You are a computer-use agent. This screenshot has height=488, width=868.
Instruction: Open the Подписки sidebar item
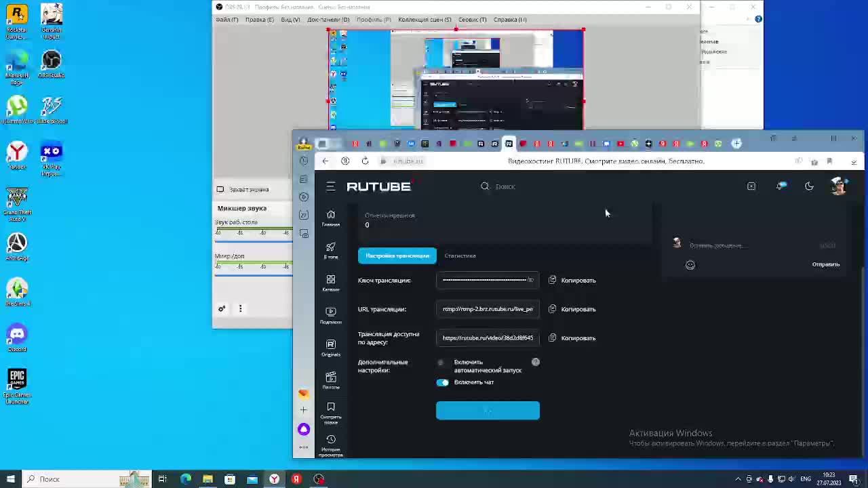[x=330, y=316]
